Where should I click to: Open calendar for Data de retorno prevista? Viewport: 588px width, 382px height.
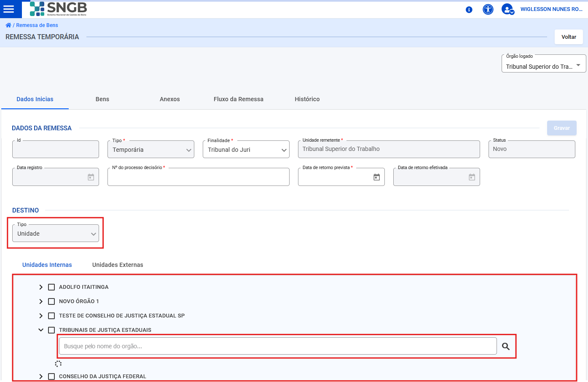click(x=377, y=177)
